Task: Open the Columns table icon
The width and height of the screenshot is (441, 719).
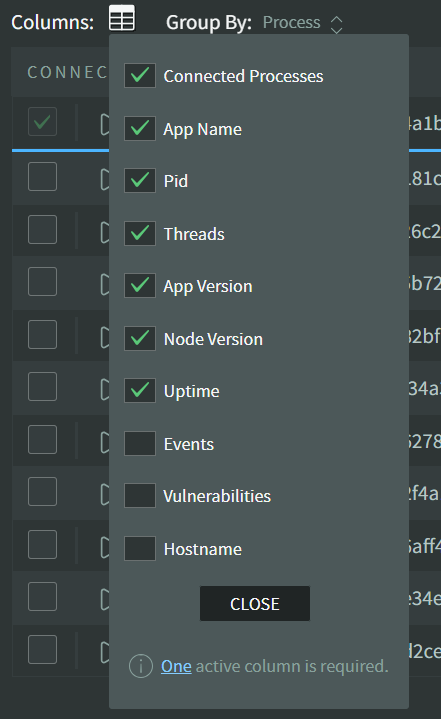Action: click(x=122, y=18)
